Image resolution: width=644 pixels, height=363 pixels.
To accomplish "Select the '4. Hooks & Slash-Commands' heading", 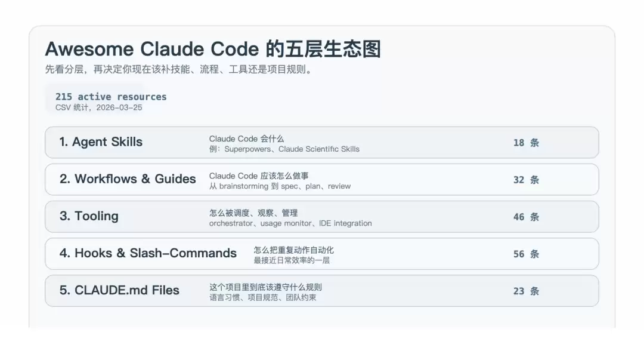I will [148, 253].
